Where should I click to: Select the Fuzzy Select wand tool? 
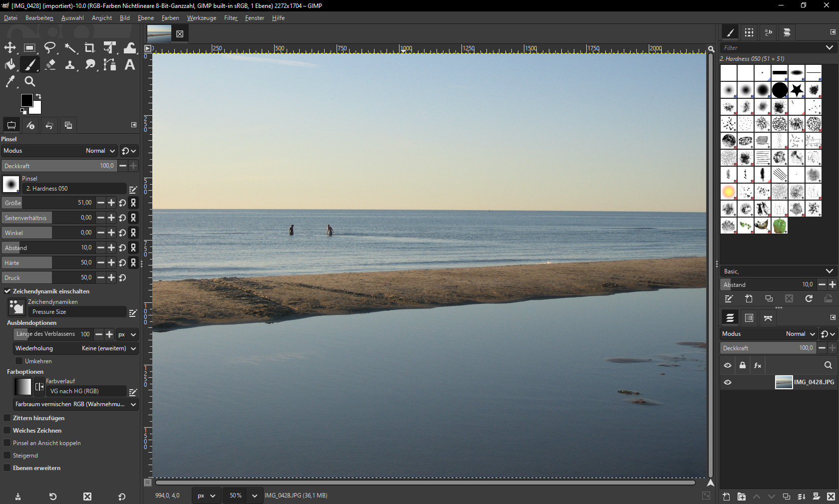coord(70,48)
